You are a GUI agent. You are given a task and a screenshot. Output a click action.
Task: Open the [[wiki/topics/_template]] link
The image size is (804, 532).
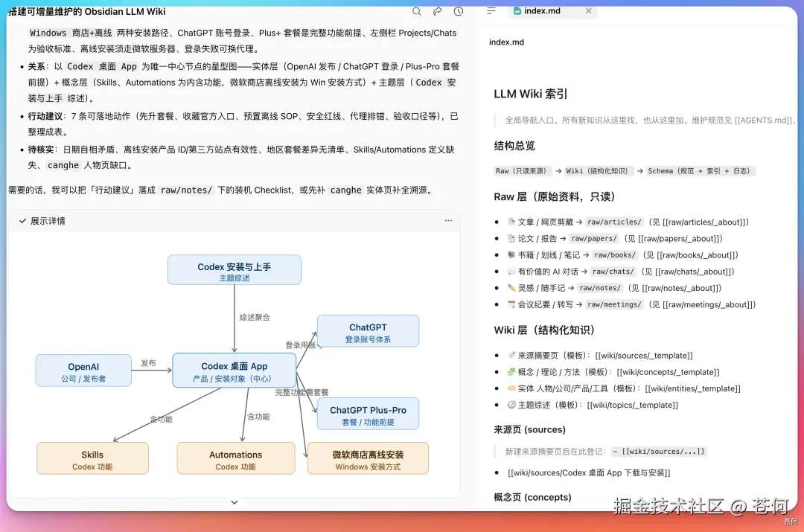coord(632,404)
